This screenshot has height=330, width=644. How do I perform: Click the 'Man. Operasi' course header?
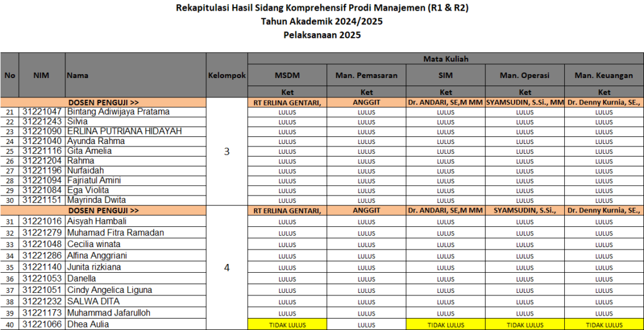point(525,75)
